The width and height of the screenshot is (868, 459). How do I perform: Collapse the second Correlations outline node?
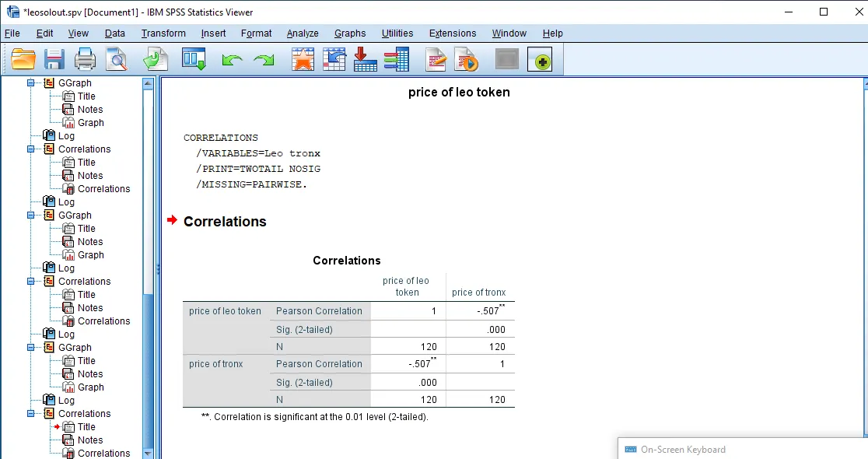pos(31,282)
